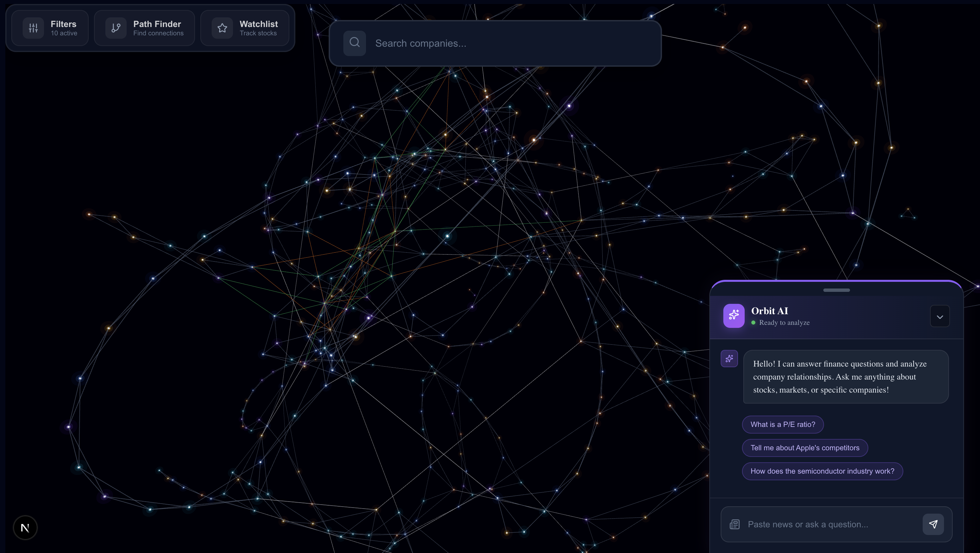Click the Orbit AI sparkle logo
980x553 pixels.
click(x=733, y=315)
